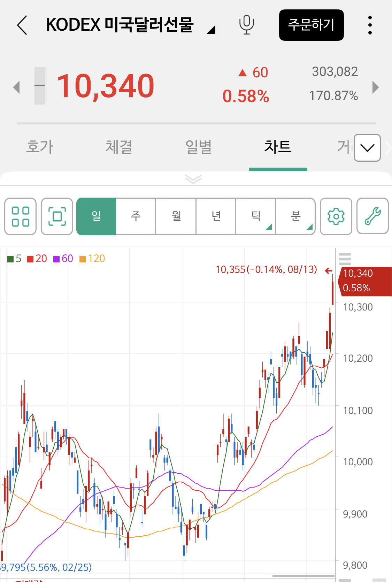Tap the 120-day moving average legend
The image size is (392, 582).
(x=92, y=259)
